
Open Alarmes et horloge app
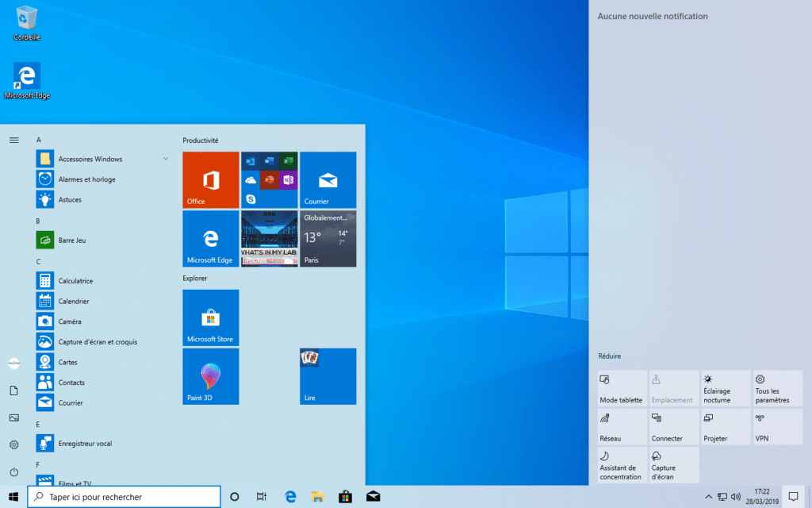click(102, 179)
